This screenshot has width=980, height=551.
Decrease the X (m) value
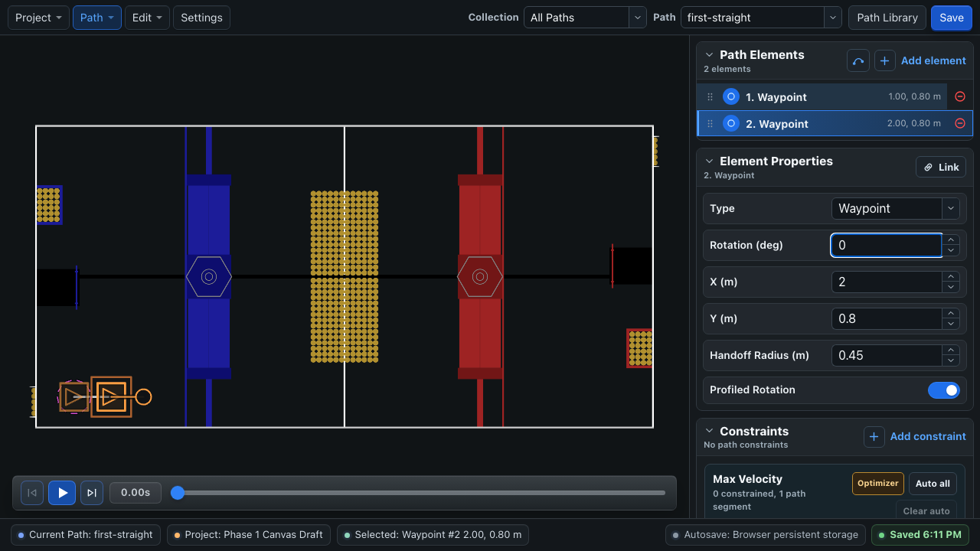(951, 287)
